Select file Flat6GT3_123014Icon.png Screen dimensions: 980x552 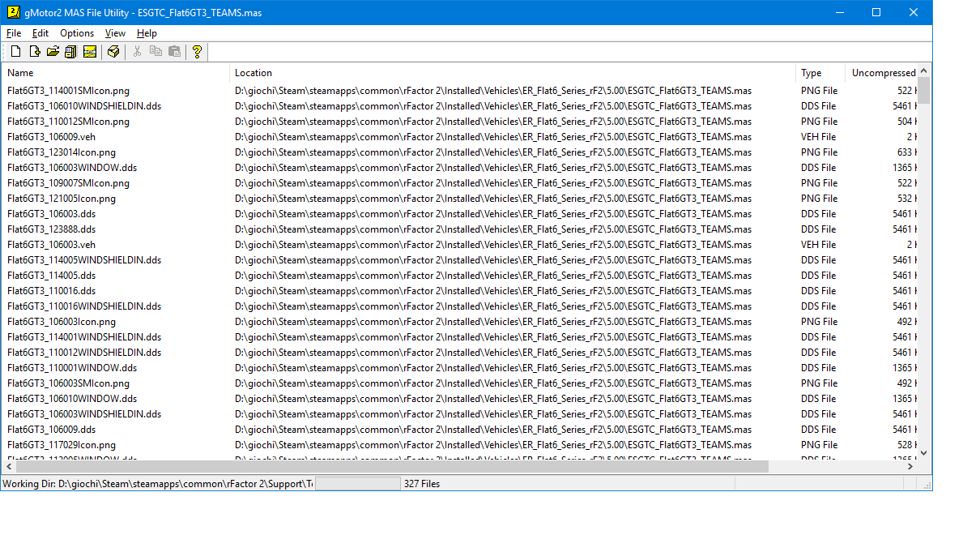pyautogui.click(x=62, y=152)
